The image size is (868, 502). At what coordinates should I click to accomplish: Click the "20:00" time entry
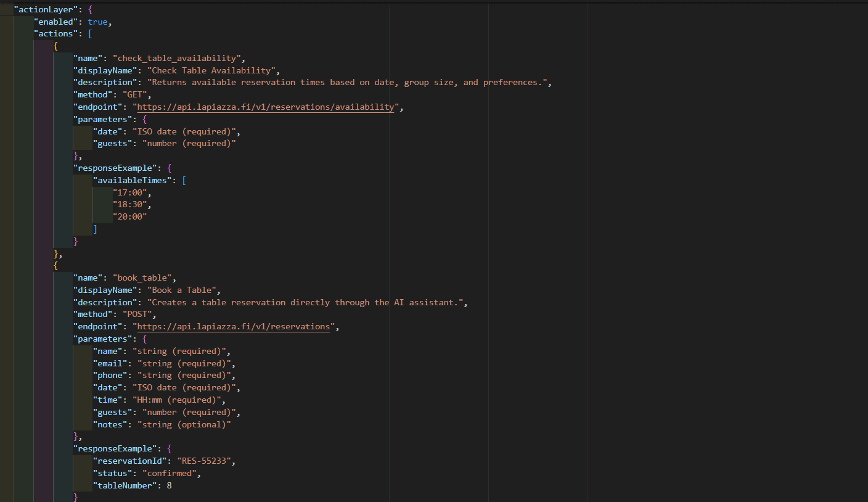129,217
